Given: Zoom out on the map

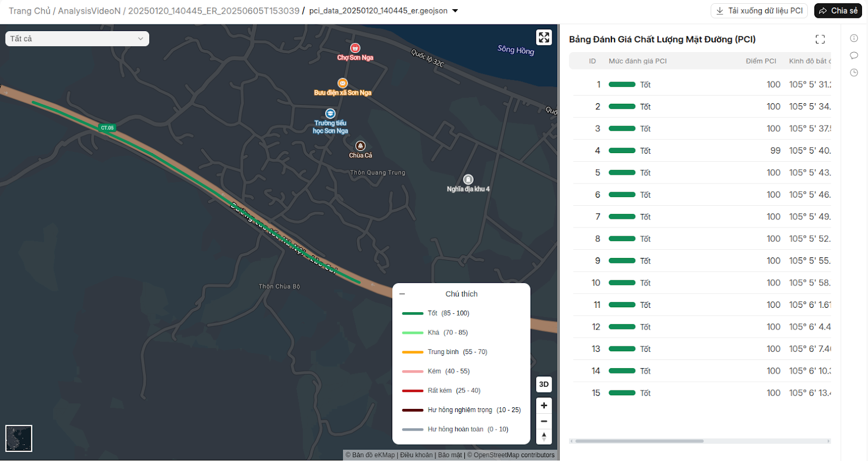Looking at the screenshot, I should [x=544, y=421].
